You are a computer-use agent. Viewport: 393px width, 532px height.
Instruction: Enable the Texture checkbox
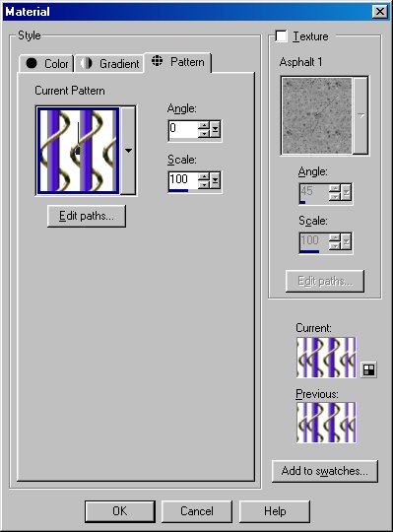(x=281, y=36)
